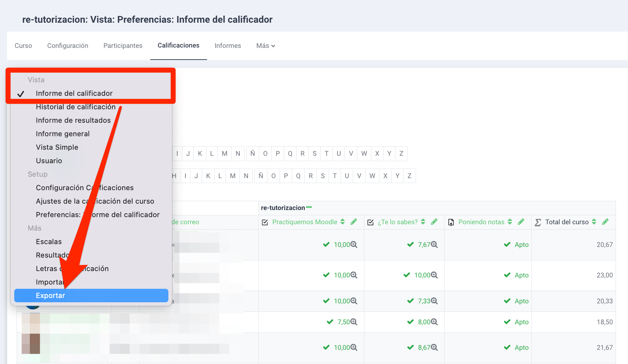Collapse the re-tutorizacion category with the minus icon
This screenshot has height=364, width=628.
309,207
